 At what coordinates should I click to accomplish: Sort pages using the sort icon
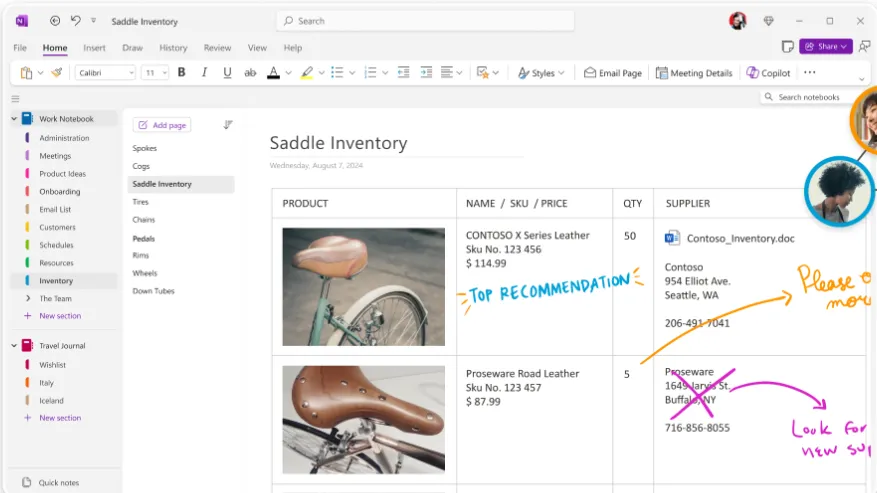pos(228,124)
